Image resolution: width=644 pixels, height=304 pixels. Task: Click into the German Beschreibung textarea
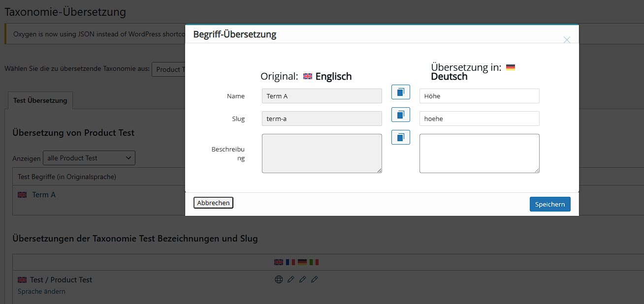click(x=479, y=153)
